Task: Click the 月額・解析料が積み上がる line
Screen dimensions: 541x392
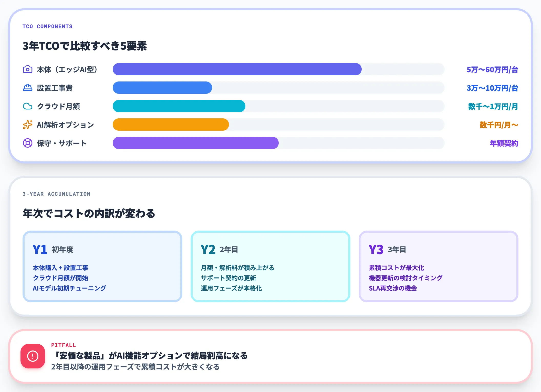Action: tap(237, 268)
